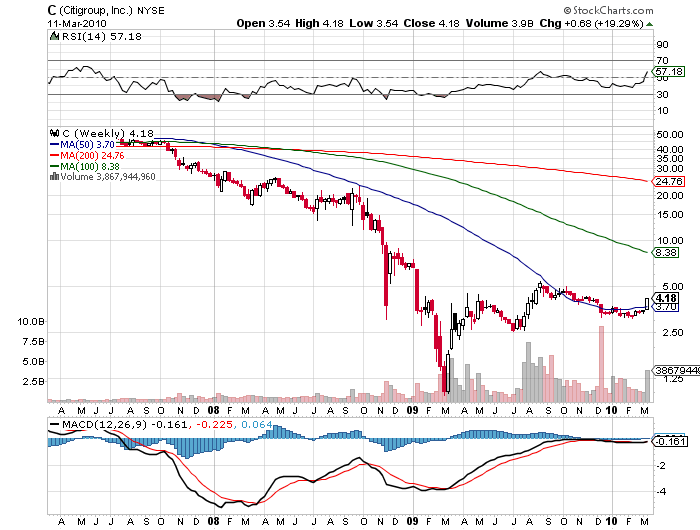This screenshot has height=530, width=700.
Task: Click the blue 3.70 moving-average tag
Action: [666, 307]
